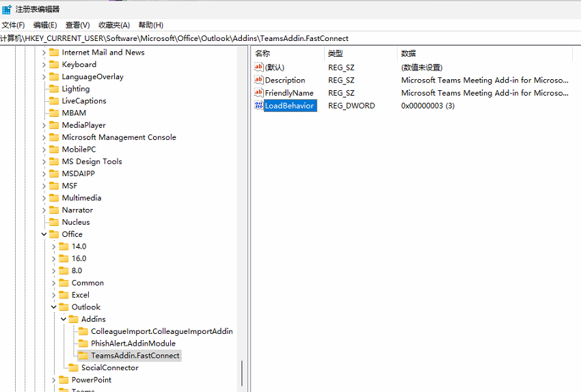Click the MSF folder icon
The height and width of the screenshot is (392, 581).
(54, 186)
